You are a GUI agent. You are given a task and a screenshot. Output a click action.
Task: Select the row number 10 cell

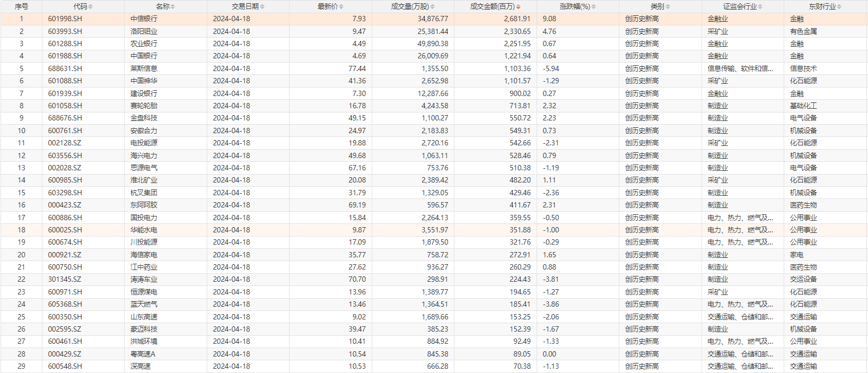tap(21, 131)
